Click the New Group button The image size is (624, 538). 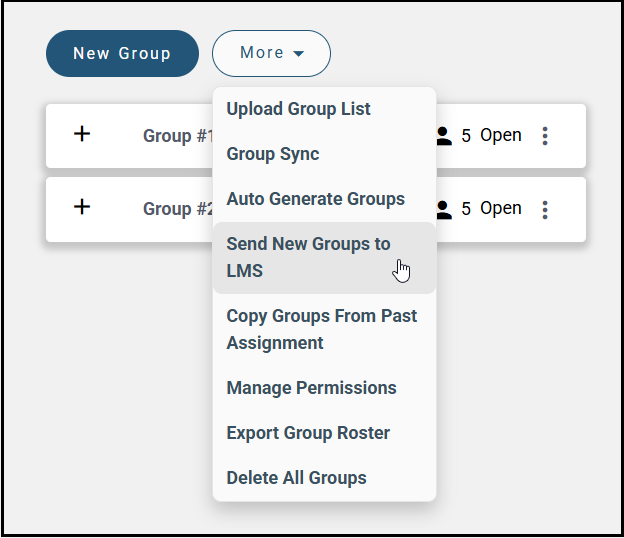pyautogui.click(x=122, y=53)
